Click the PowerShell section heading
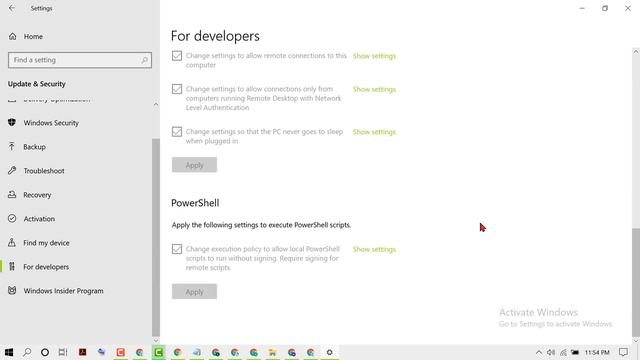Viewport: 640px width, 360px height. click(x=195, y=203)
